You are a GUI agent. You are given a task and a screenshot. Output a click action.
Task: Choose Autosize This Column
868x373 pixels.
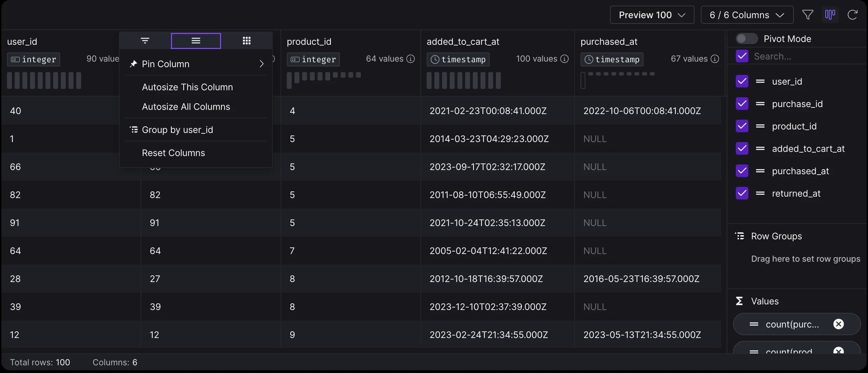click(x=196, y=87)
